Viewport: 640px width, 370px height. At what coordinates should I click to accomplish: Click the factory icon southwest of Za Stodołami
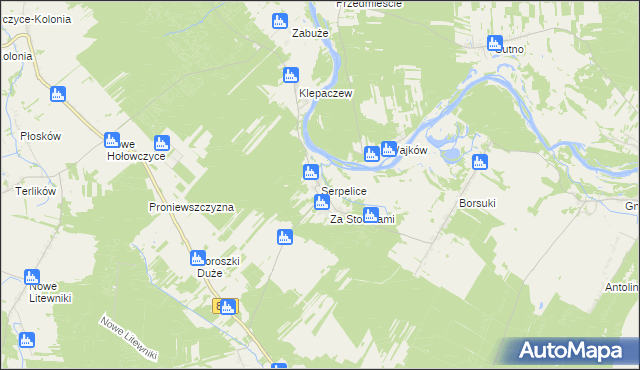[285, 237]
